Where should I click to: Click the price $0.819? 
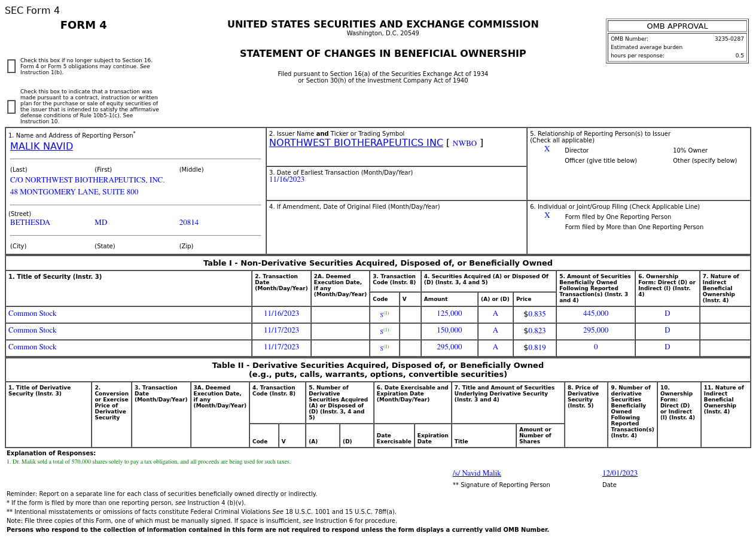535,348
